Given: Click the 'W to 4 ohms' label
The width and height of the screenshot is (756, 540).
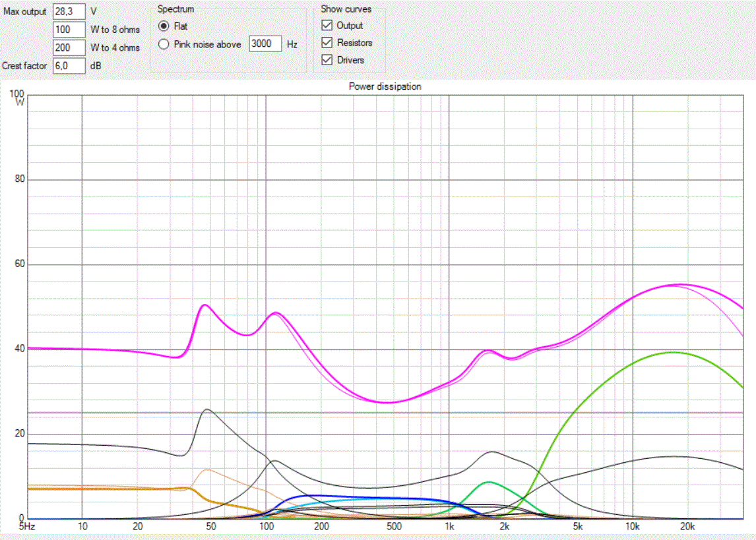Looking at the screenshot, I should [x=115, y=47].
